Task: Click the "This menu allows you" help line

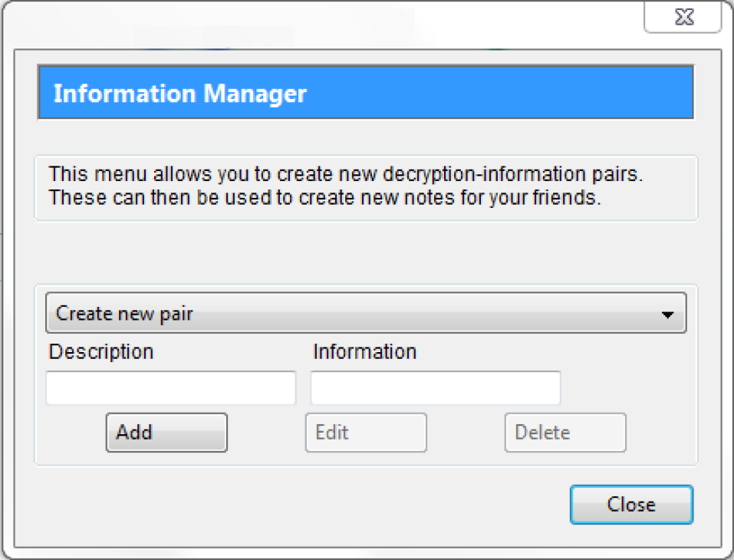Action: coord(345,174)
